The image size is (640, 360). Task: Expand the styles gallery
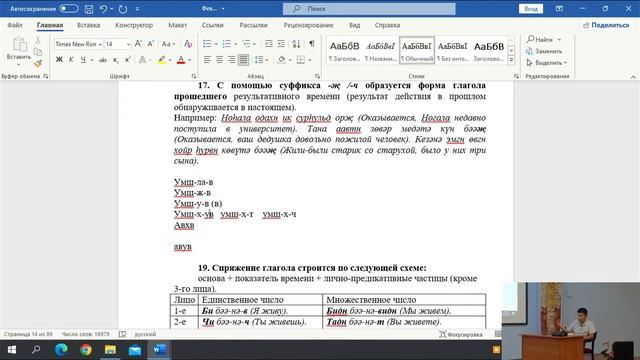(511, 60)
